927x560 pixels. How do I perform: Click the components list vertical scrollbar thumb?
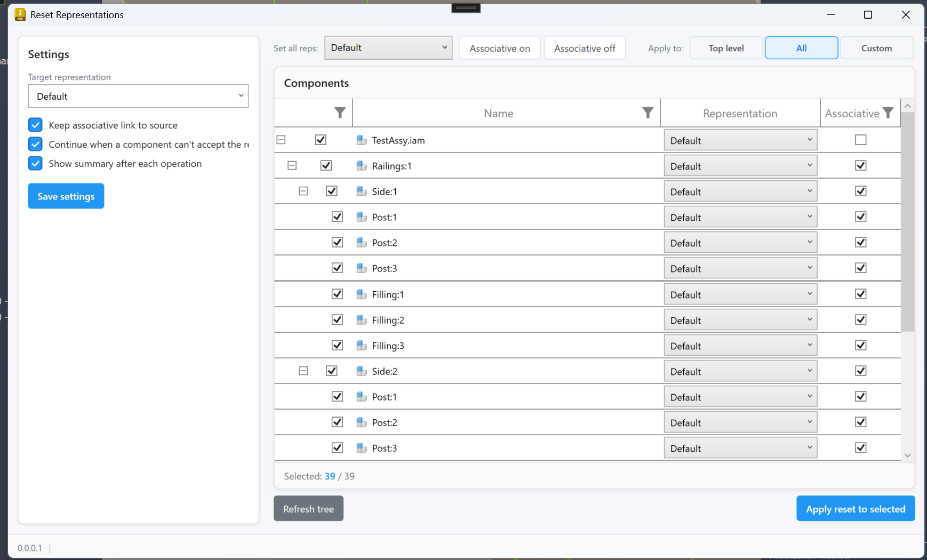907,222
